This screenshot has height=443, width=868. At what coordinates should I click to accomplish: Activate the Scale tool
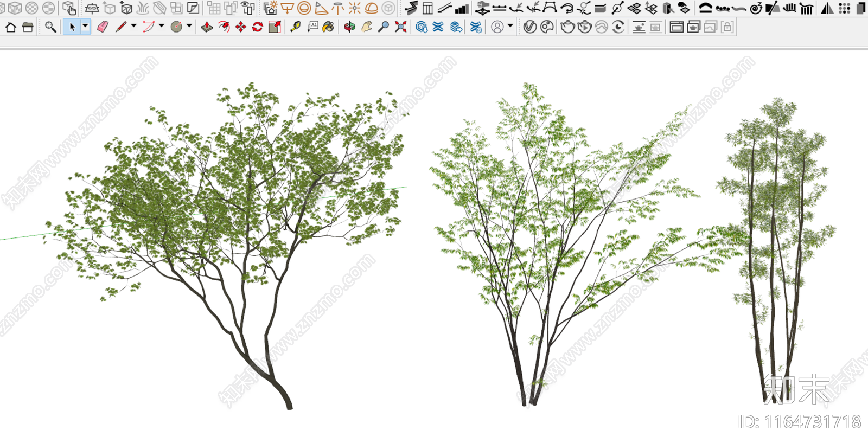[275, 27]
